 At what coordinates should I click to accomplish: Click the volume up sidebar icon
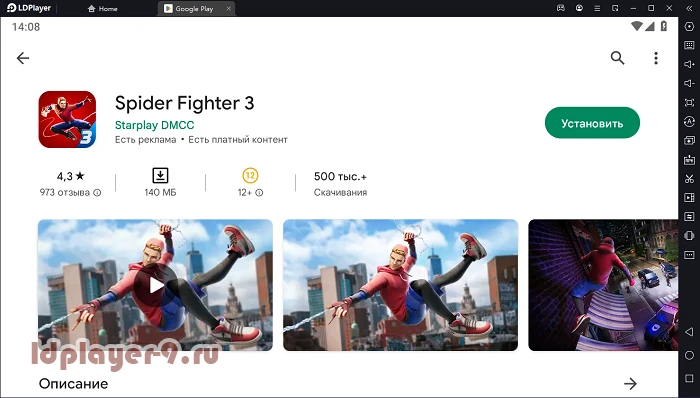click(x=689, y=64)
